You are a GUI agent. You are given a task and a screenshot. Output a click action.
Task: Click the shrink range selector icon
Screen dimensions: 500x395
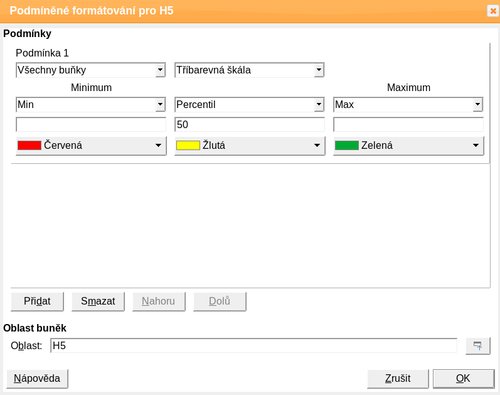pyautogui.click(x=478, y=346)
